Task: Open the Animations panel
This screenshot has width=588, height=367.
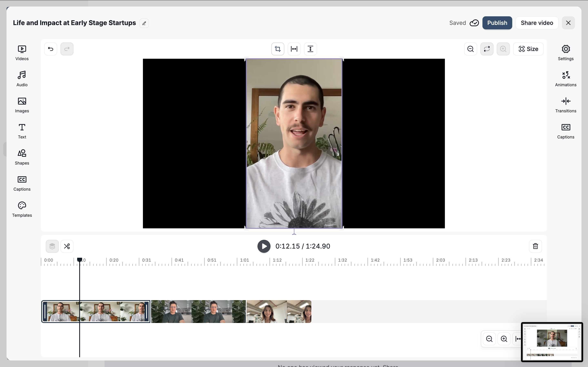Action: (566, 79)
